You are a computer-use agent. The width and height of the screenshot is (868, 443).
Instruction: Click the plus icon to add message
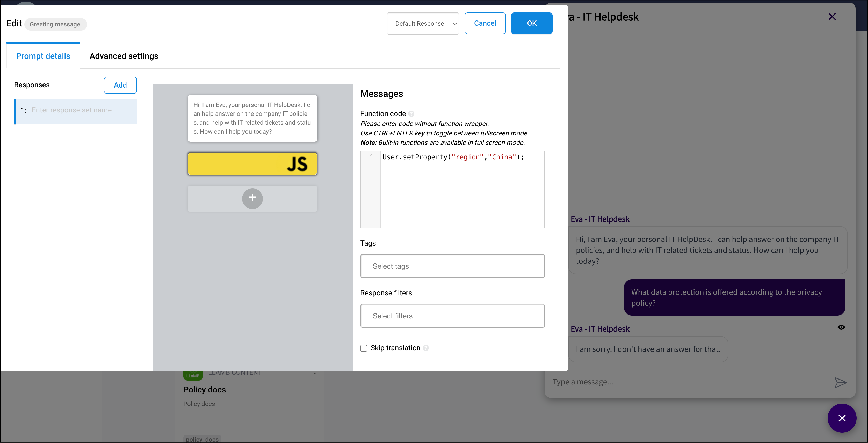click(252, 198)
